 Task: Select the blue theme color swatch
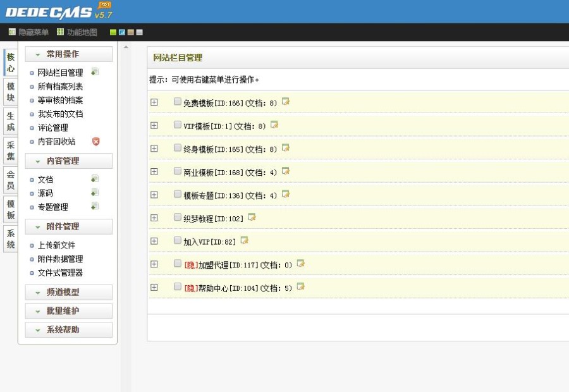(x=122, y=32)
